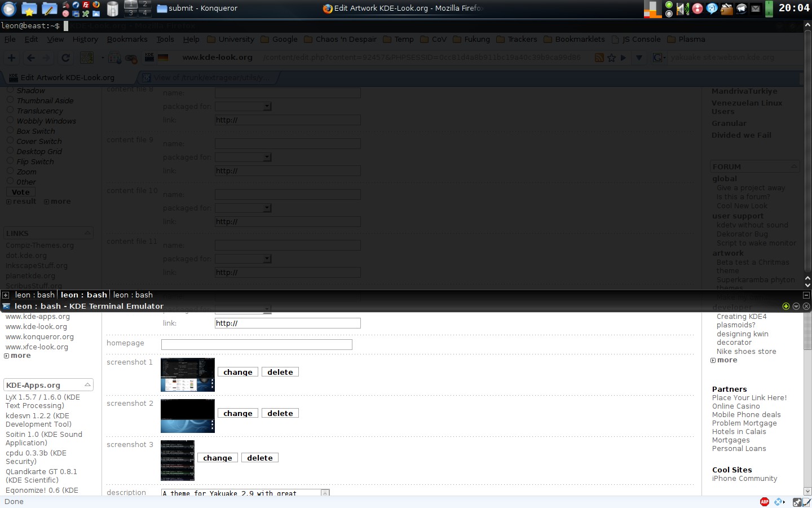Click the red round tray icon
Viewport: 812px width, 508px height.
click(698, 8)
